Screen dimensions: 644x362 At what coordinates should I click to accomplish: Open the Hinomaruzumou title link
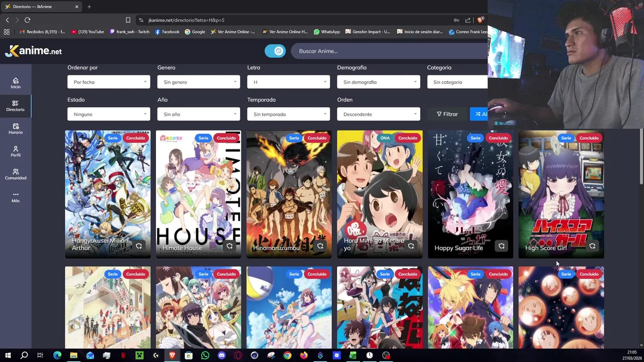[x=276, y=248]
